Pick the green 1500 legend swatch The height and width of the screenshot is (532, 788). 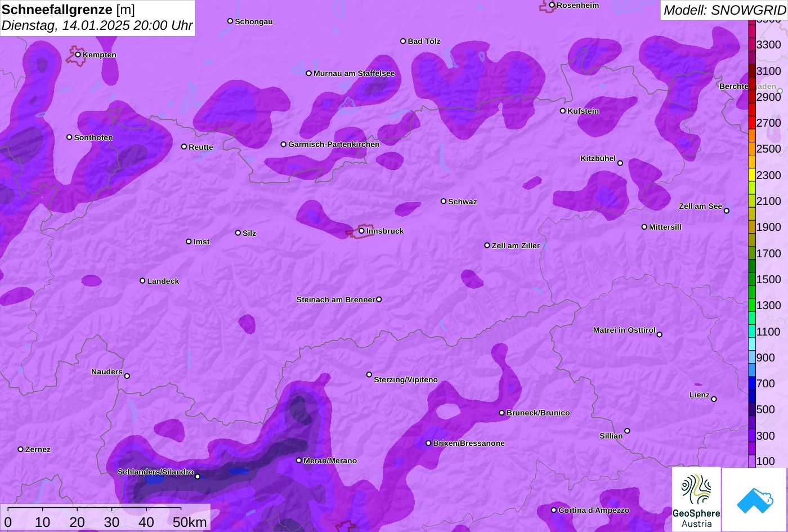752,279
